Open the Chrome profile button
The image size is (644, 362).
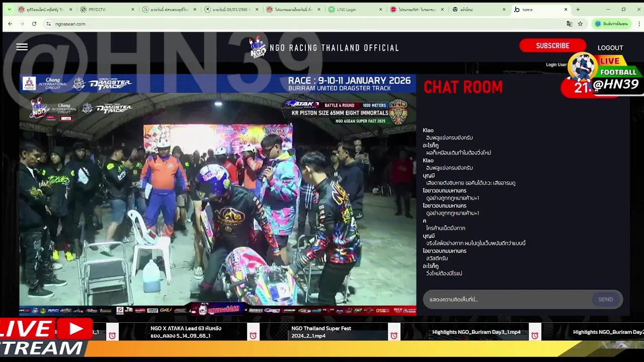(x=612, y=24)
